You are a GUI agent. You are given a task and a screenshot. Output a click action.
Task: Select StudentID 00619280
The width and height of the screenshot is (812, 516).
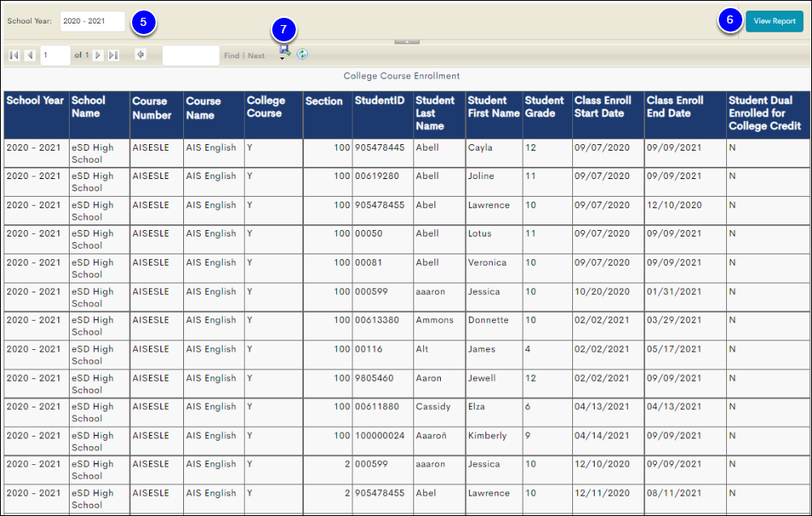coord(377,176)
